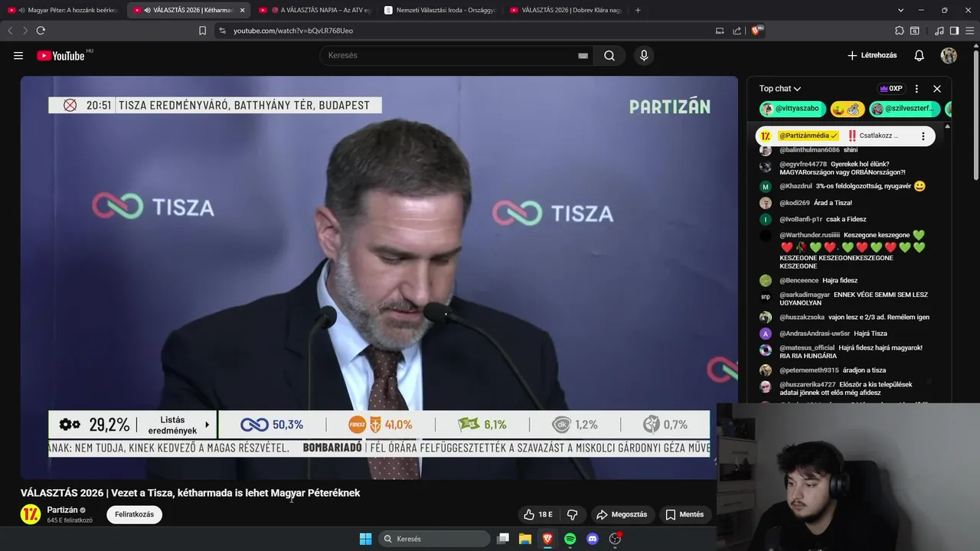This screenshot has height=551, width=980.
Task: View site information icon in address bar
Action: pos(222,31)
